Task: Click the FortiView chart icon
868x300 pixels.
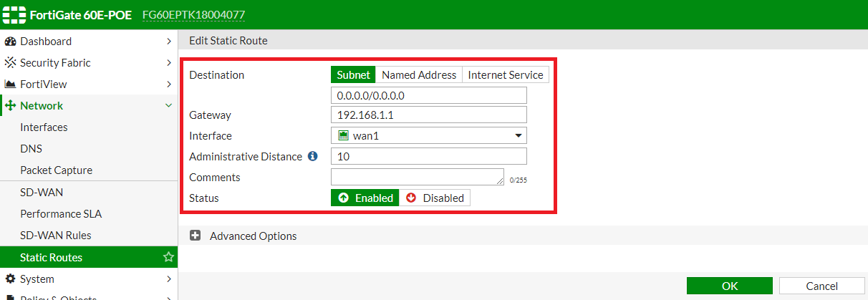Action: click(x=10, y=84)
